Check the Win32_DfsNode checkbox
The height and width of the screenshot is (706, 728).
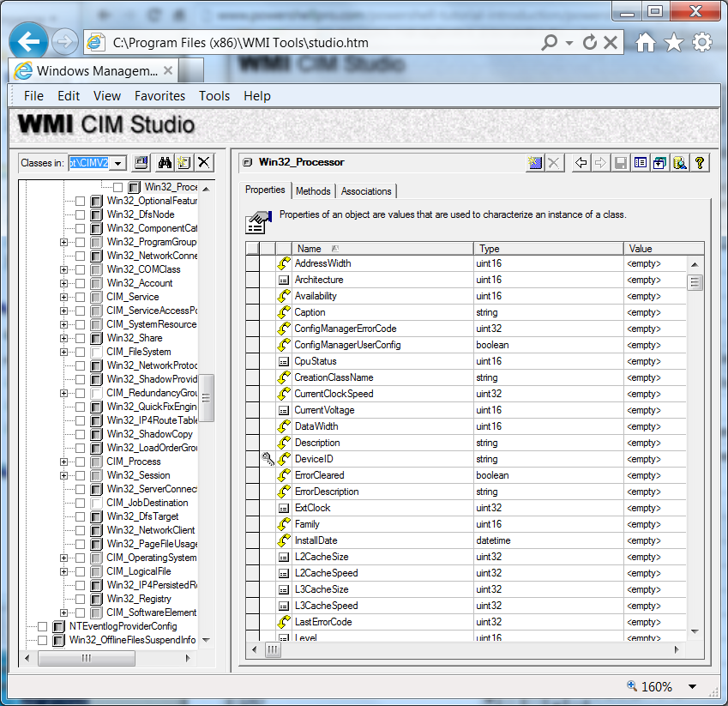coord(81,214)
